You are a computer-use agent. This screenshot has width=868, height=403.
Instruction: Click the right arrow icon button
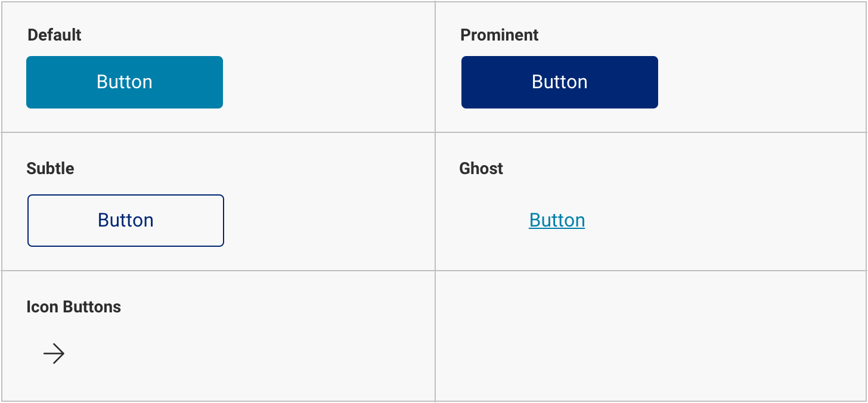click(54, 354)
